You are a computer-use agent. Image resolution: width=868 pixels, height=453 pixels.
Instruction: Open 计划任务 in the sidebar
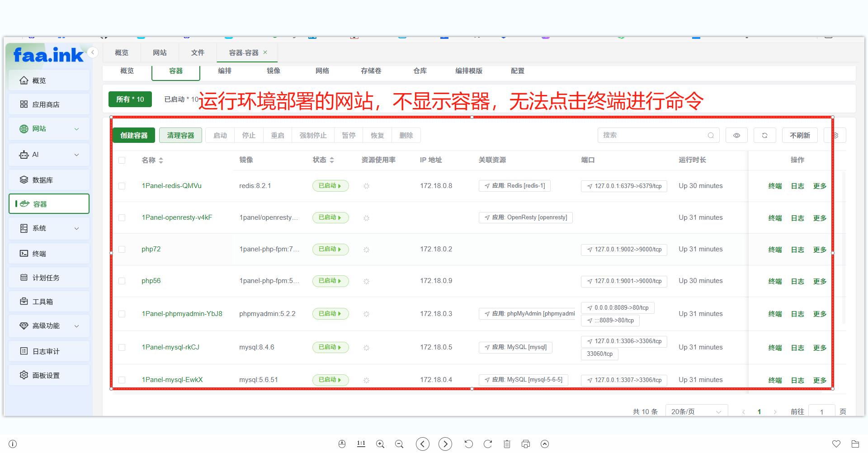coord(49,278)
